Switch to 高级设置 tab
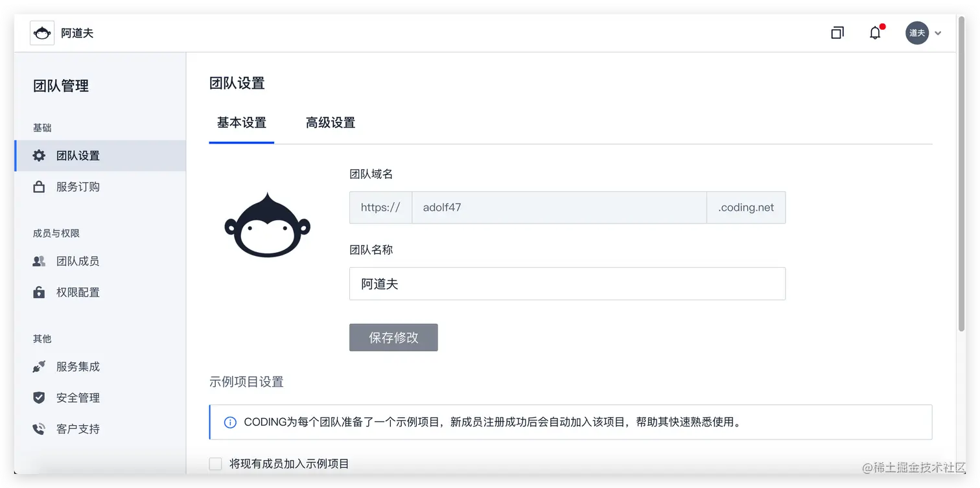Screen dimensions: 980x488 [331, 123]
